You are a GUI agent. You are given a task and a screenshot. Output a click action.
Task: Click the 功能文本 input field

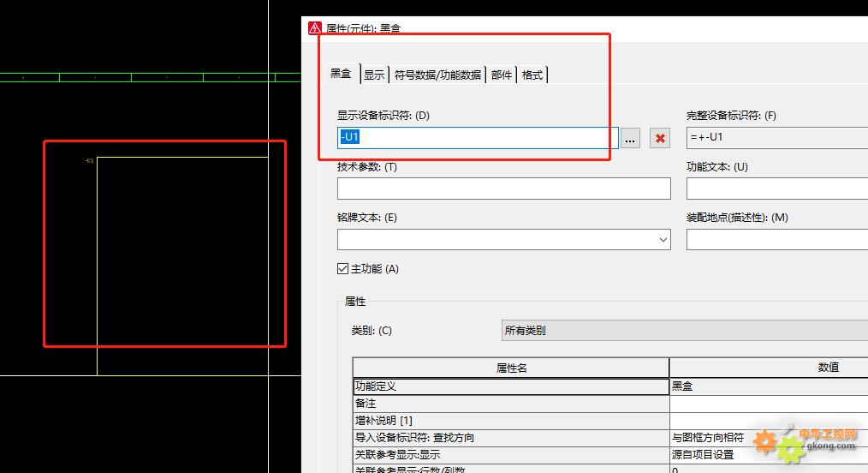pyautogui.click(x=777, y=189)
